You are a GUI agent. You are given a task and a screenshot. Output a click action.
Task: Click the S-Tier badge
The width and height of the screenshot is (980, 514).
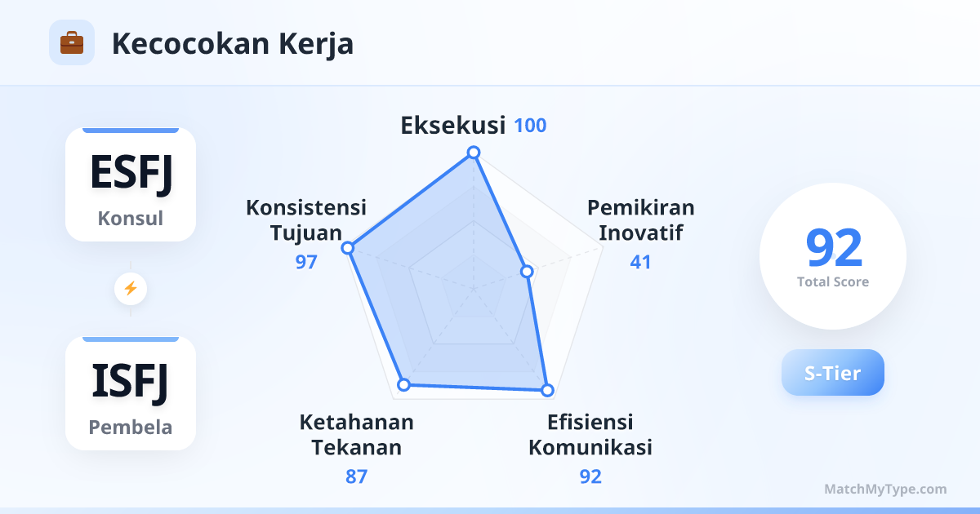[832, 373]
